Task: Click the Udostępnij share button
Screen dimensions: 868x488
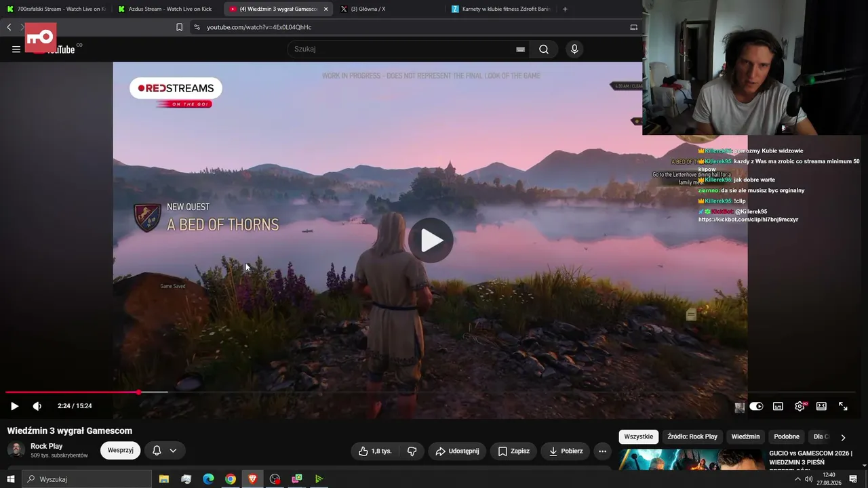Action: [x=457, y=451]
